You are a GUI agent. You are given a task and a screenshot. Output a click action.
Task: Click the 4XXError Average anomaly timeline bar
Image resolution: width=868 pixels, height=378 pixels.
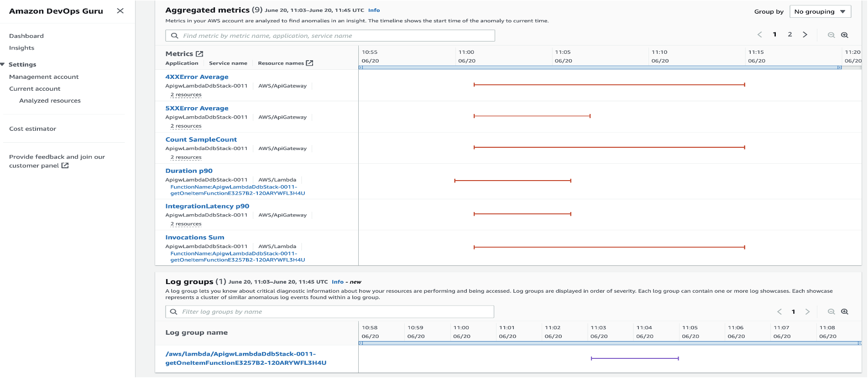(x=609, y=85)
